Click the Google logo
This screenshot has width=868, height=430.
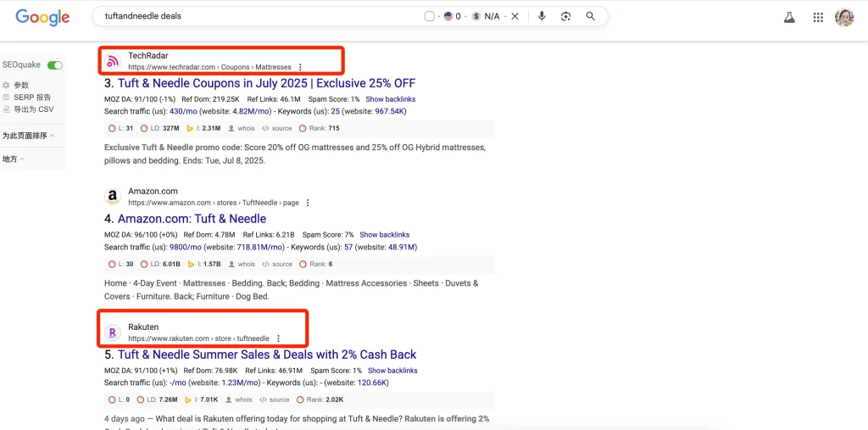pos(42,17)
